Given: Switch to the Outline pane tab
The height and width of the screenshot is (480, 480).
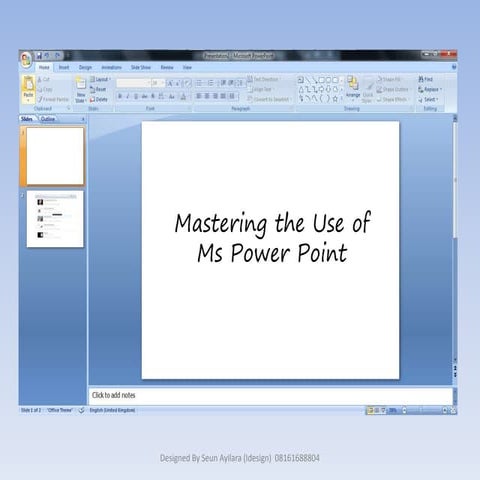Looking at the screenshot, I should (x=48, y=119).
